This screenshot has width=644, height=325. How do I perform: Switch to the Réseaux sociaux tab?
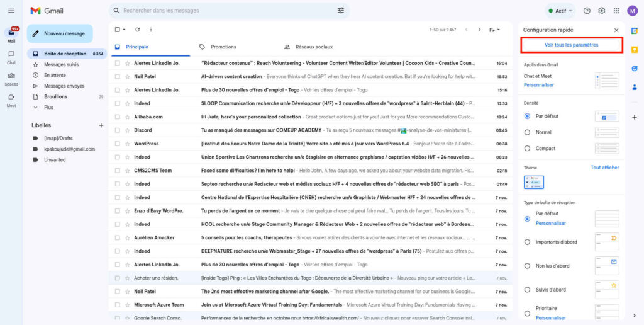pyautogui.click(x=314, y=47)
